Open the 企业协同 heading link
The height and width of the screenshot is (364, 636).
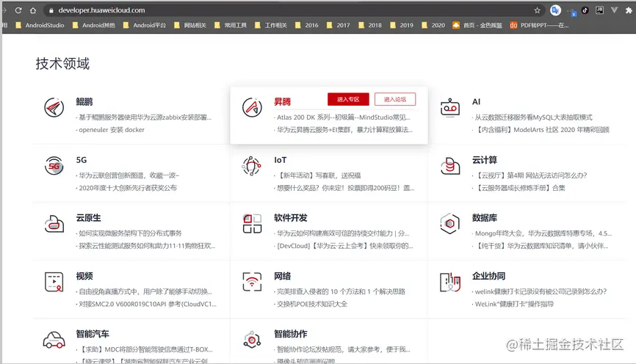pyautogui.click(x=489, y=276)
